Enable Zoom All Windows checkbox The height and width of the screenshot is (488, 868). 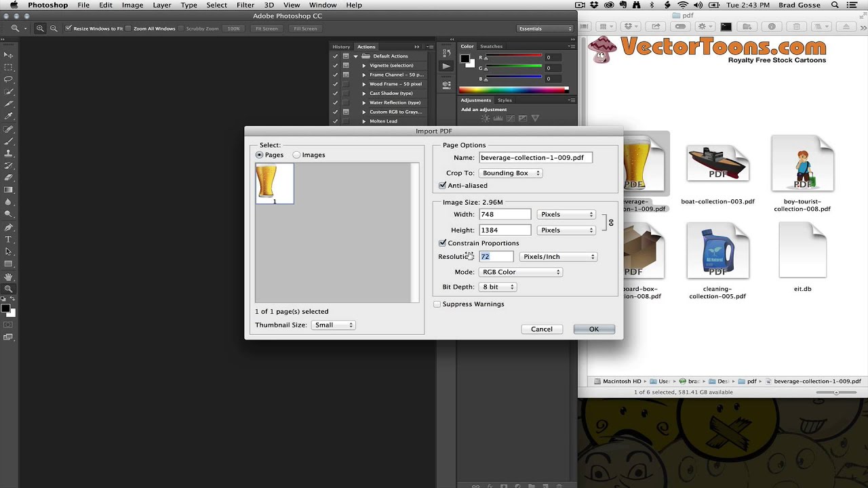[129, 28]
